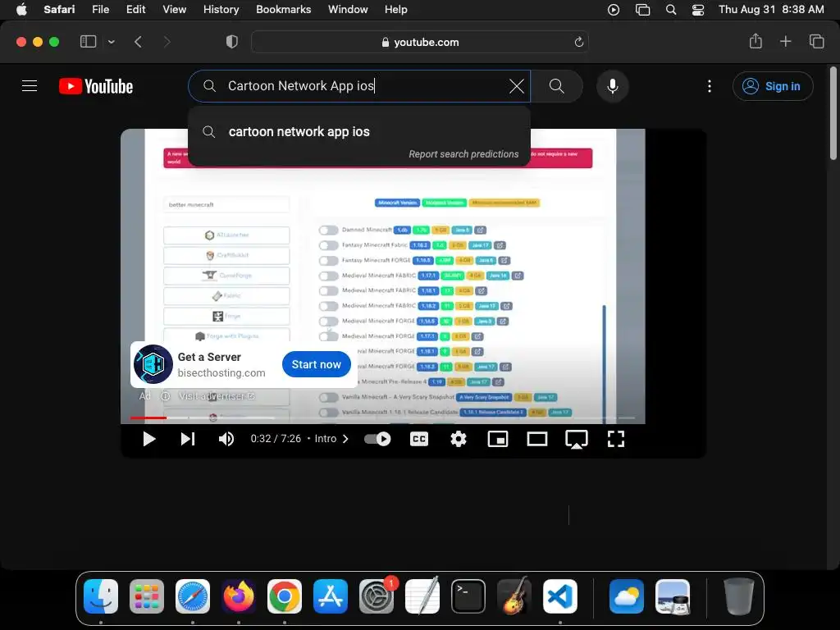
Task: Open Google Chrome from the Dock
Action: click(285, 596)
